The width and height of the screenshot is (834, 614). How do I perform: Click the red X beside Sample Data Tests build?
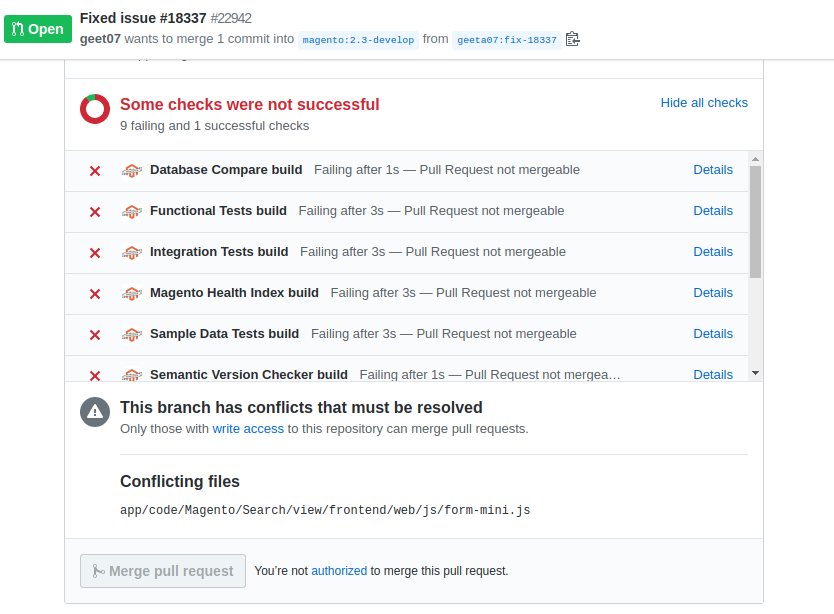[95, 335]
